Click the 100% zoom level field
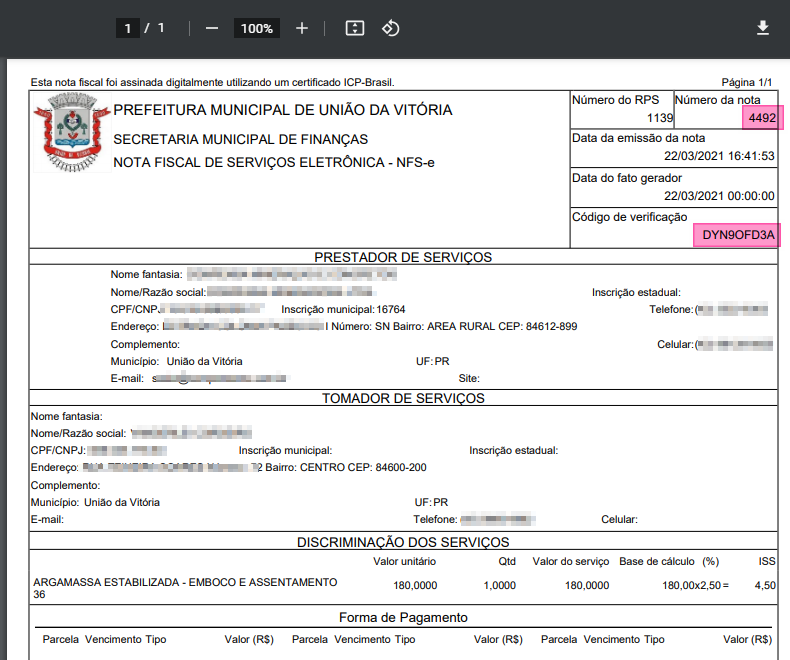790x660 pixels. coord(256,28)
